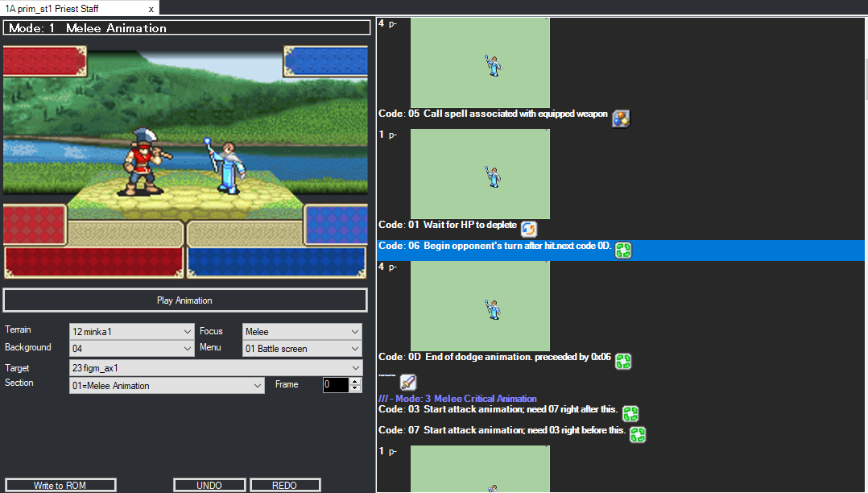Click the green icon beside Code 07
This screenshot has height=493, width=868.
pyautogui.click(x=638, y=434)
